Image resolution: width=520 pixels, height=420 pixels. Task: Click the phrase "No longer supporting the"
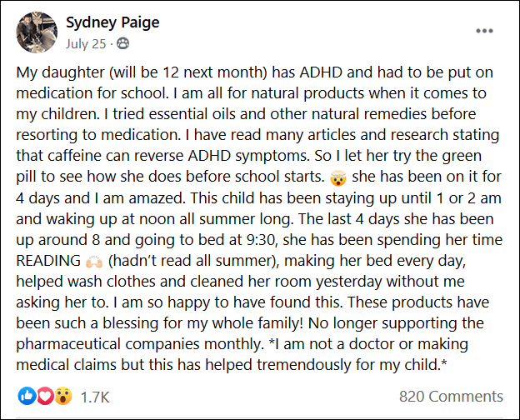(x=396, y=323)
